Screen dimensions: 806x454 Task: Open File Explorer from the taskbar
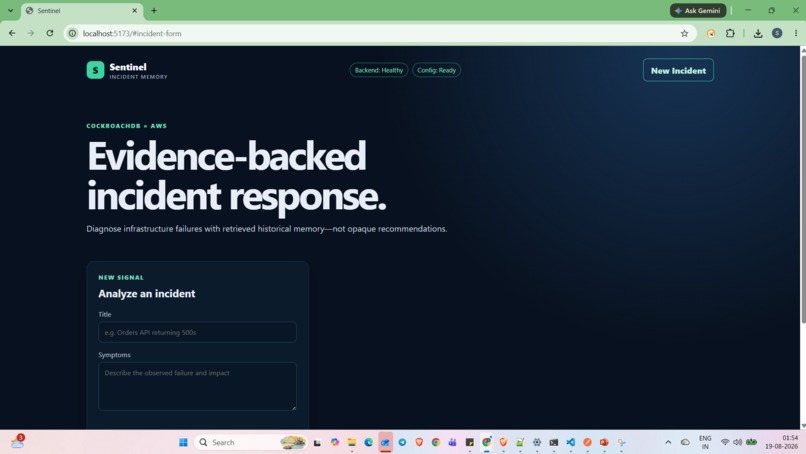click(352, 442)
